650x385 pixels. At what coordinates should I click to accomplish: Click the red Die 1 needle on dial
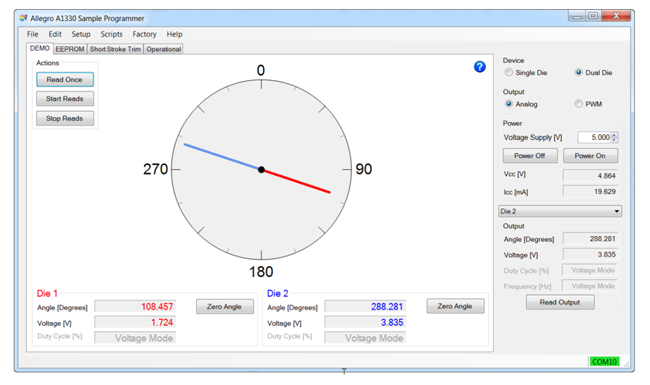(298, 182)
